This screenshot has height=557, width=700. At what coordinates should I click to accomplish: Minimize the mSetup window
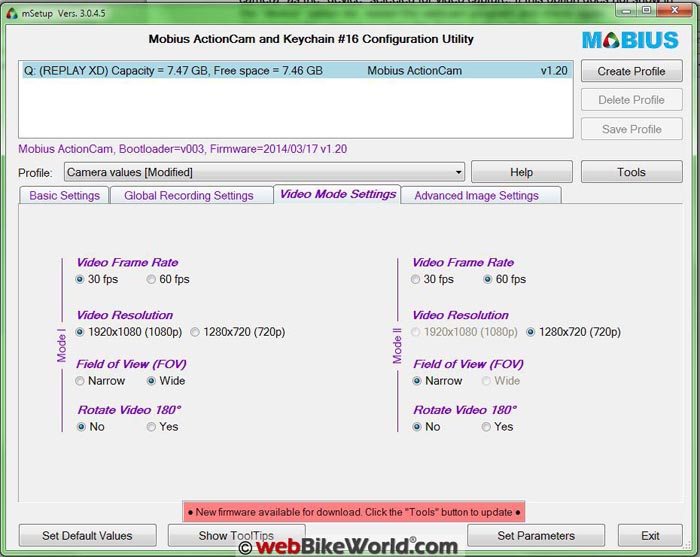click(626, 10)
